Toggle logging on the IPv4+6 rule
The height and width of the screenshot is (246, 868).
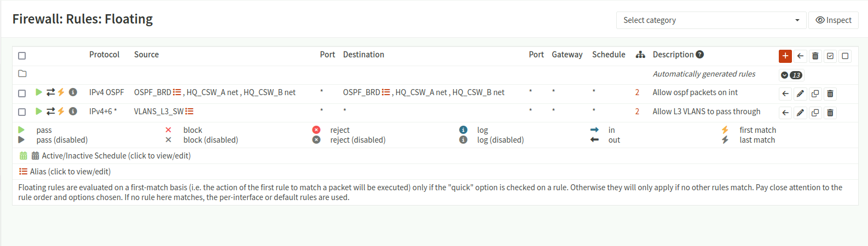click(x=73, y=112)
